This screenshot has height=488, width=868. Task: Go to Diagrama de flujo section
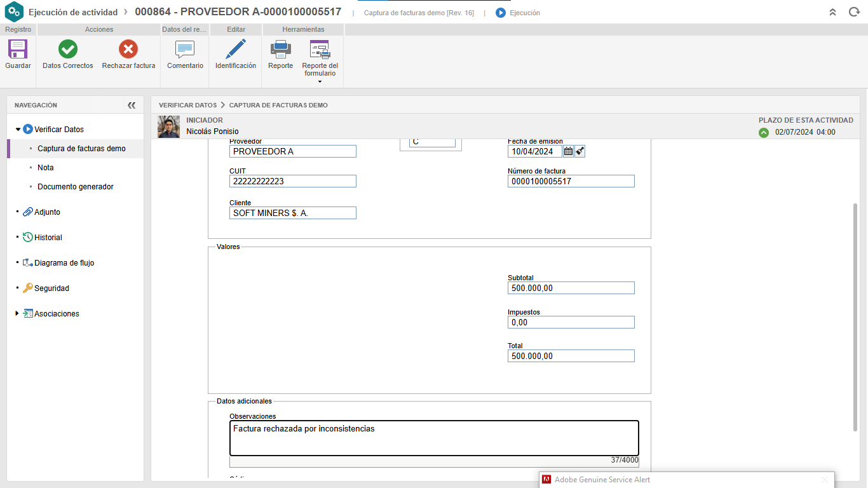pyautogui.click(x=64, y=263)
